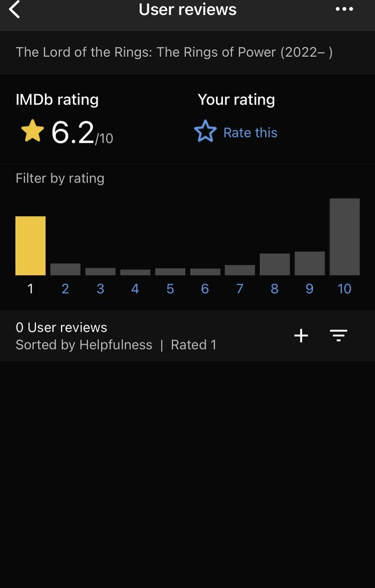The width and height of the screenshot is (375, 588).
Task: Tap the User reviews header title
Action: [187, 9]
